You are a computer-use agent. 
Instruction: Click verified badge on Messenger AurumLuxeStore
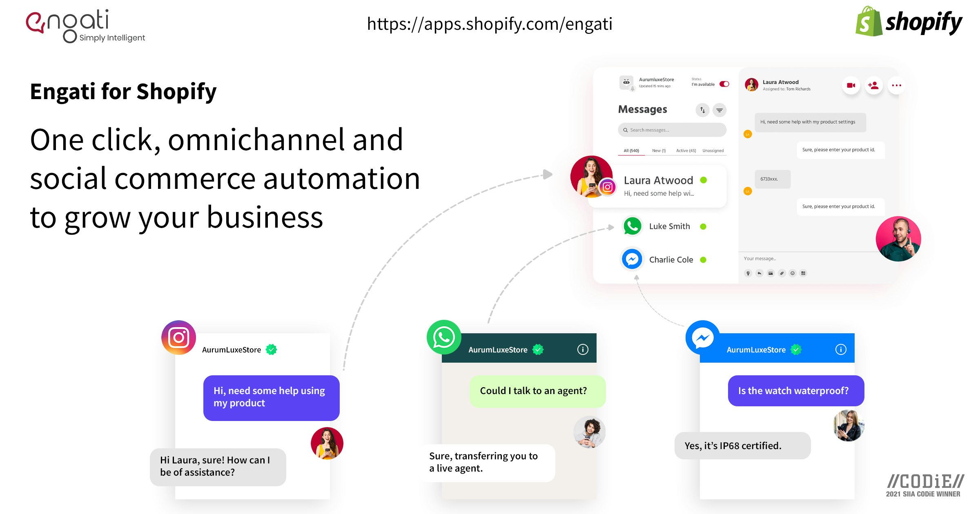coord(796,350)
